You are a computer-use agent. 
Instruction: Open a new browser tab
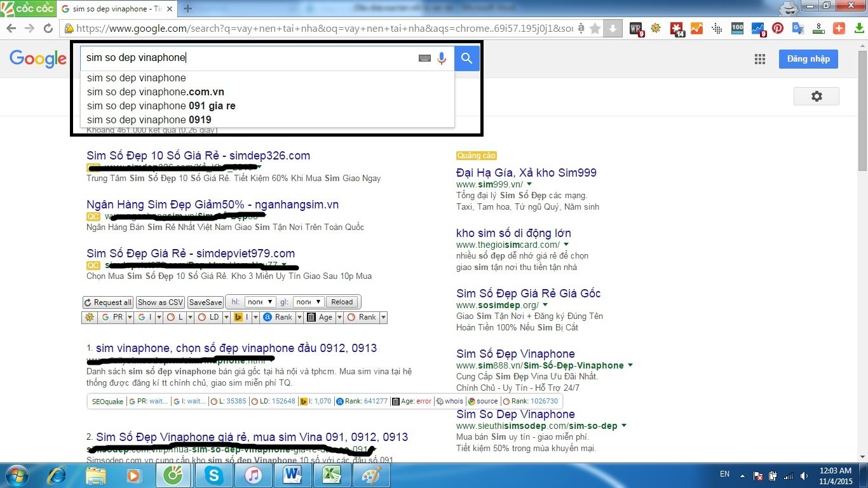point(188,9)
